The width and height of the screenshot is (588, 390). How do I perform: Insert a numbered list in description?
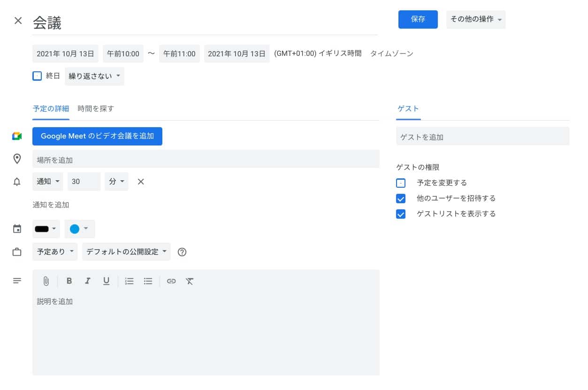(x=130, y=281)
